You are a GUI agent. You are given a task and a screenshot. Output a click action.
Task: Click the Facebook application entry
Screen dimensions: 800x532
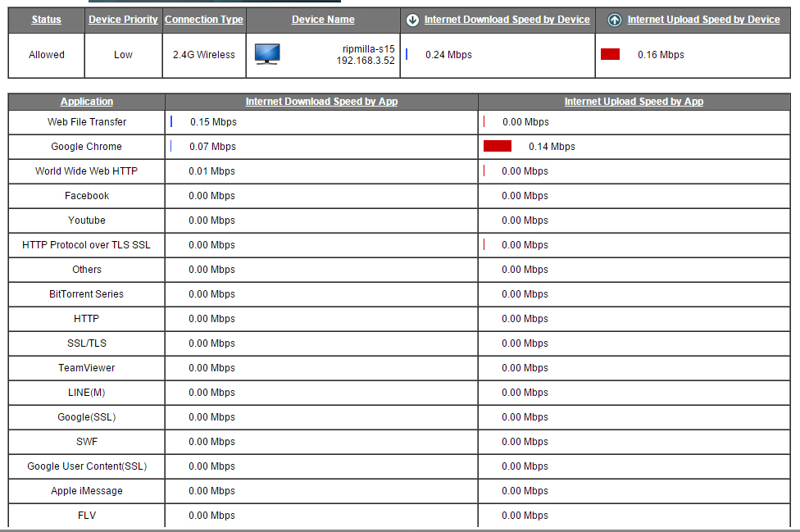coord(87,196)
